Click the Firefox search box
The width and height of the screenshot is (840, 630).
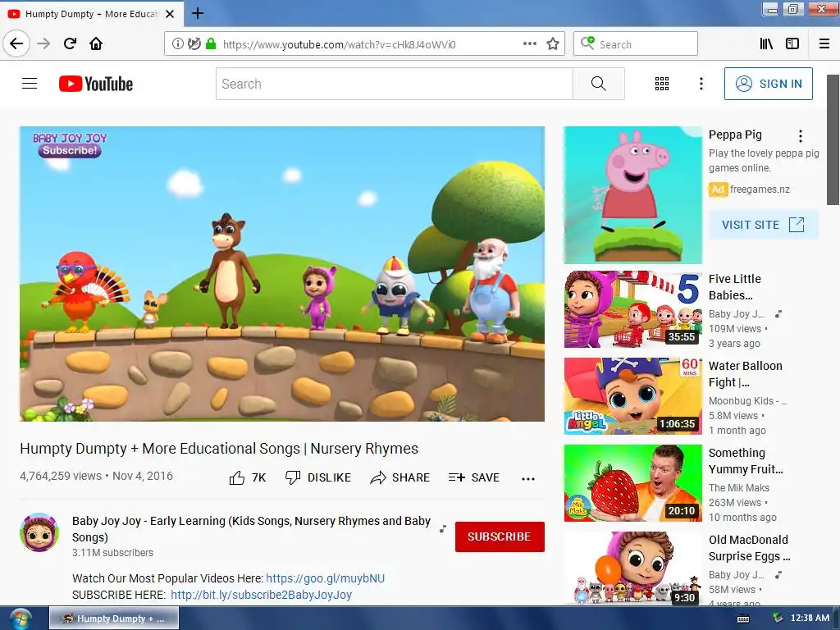tap(636, 44)
